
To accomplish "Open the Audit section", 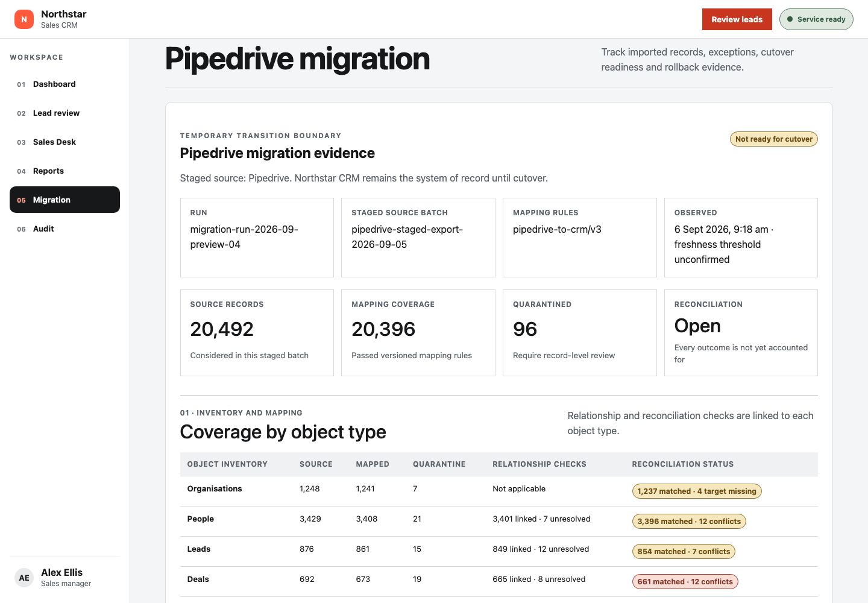I will pos(64,229).
